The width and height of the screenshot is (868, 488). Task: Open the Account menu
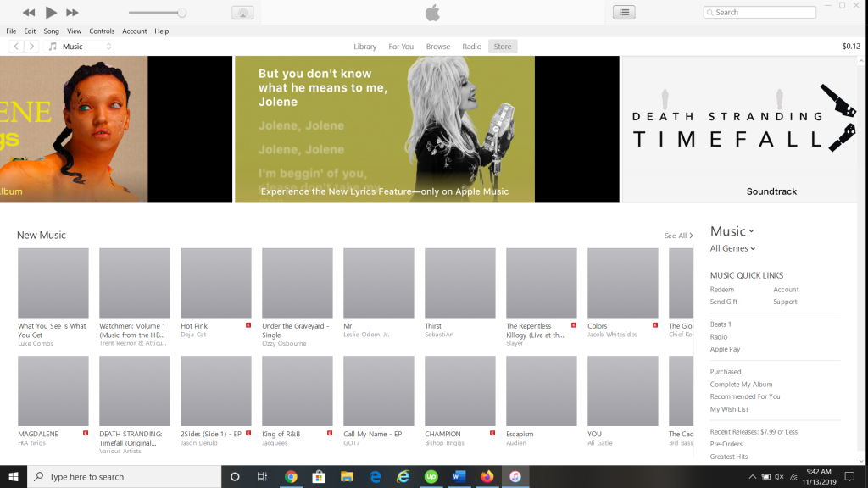click(135, 31)
